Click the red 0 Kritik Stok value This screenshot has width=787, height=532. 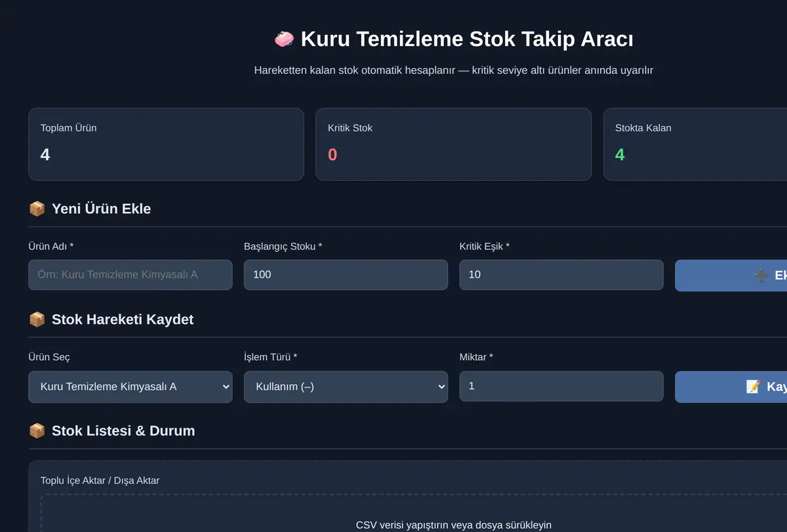[333, 155]
